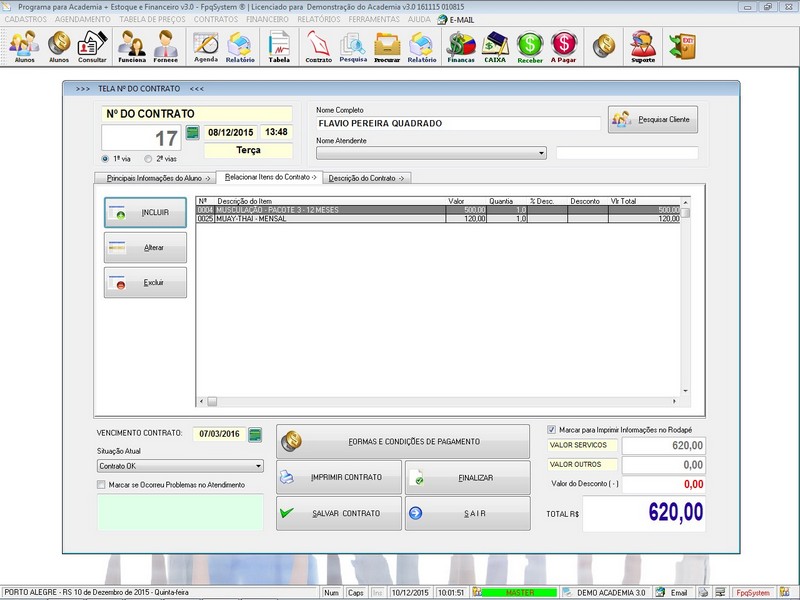Open the Contrato pen icon

(x=318, y=46)
